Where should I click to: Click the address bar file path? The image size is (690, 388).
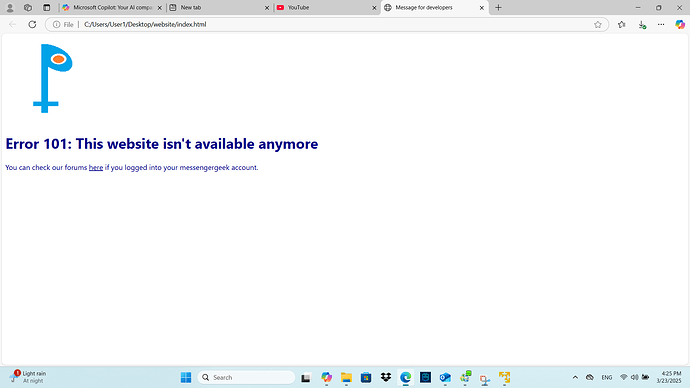click(145, 25)
